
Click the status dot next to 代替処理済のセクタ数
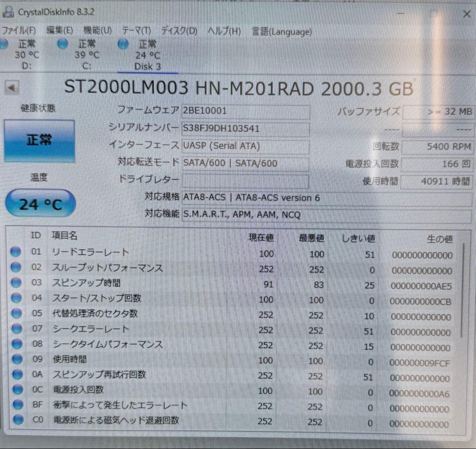click(x=16, y=314)
